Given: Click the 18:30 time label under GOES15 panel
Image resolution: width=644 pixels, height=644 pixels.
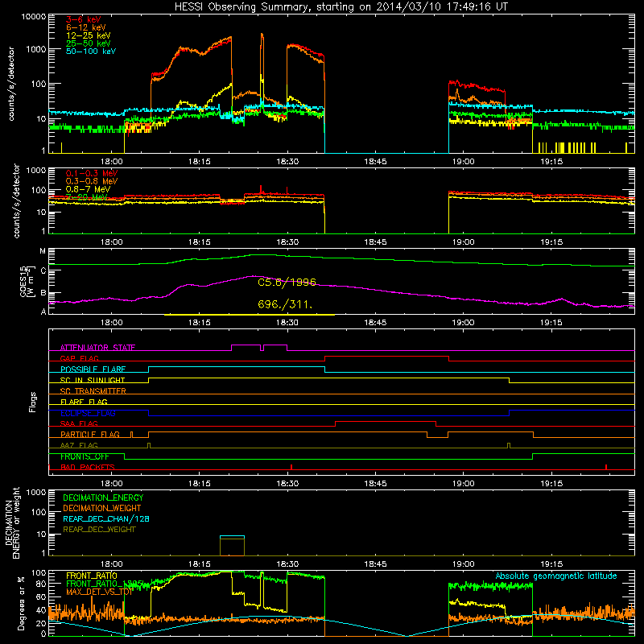Looking at the screenshot, I should (x=287, y=323).
